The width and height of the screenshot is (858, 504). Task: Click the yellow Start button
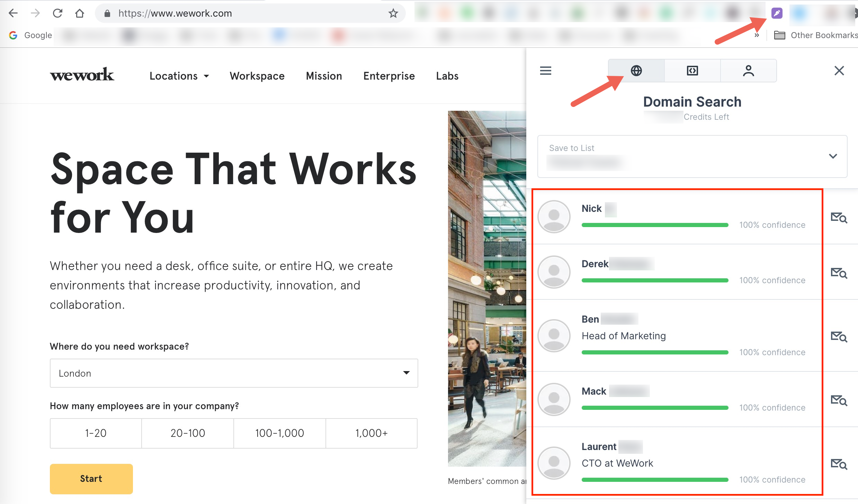click(x=91, y=479)
